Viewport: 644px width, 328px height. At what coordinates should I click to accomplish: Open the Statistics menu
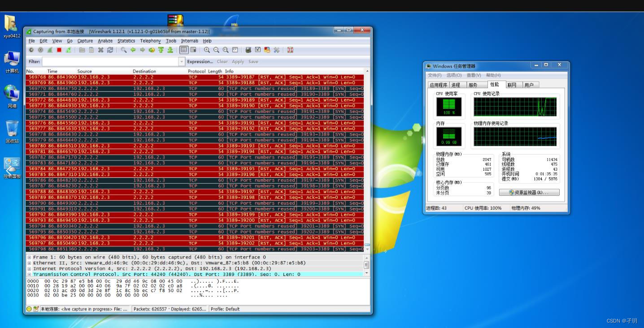click(x=126, y=41)
